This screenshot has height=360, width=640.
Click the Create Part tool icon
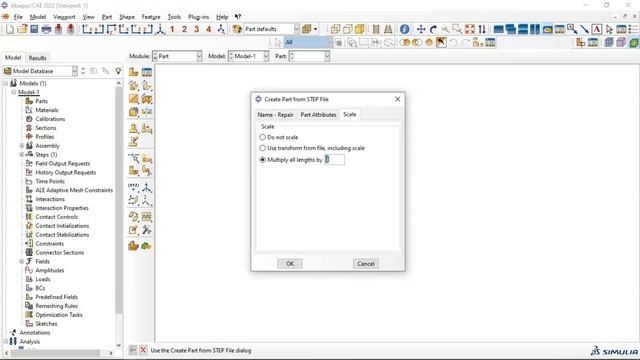134,72
